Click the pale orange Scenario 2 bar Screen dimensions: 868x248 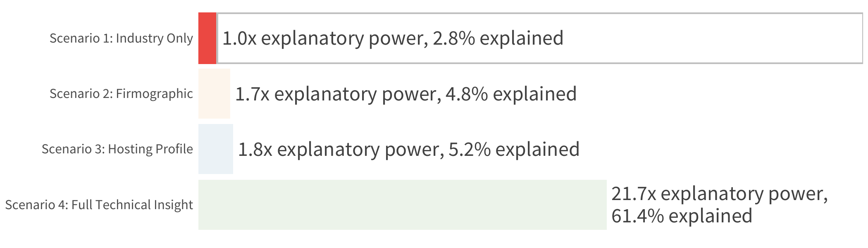pos(214,94)
